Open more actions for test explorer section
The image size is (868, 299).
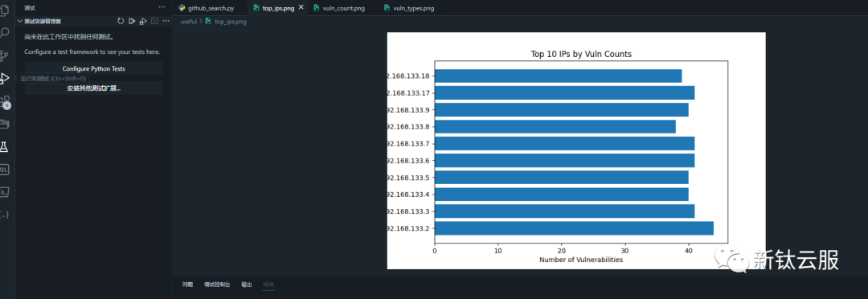(166, 21)
